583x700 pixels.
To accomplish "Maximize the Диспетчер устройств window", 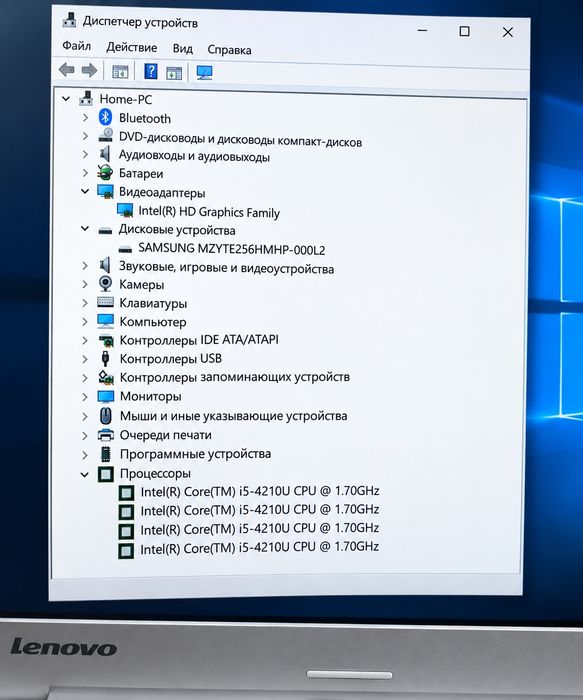I will point(464,31).
